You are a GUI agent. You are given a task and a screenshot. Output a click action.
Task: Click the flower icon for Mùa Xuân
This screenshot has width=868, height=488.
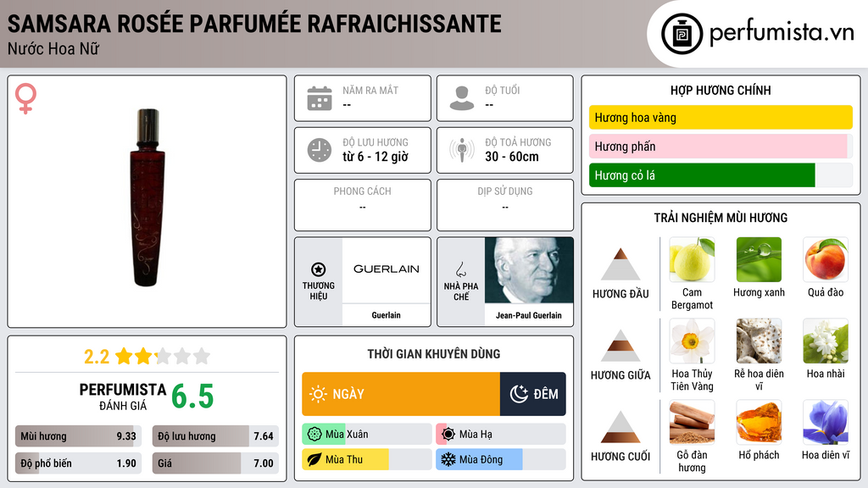pyautogui.click(x=314, y=435)
